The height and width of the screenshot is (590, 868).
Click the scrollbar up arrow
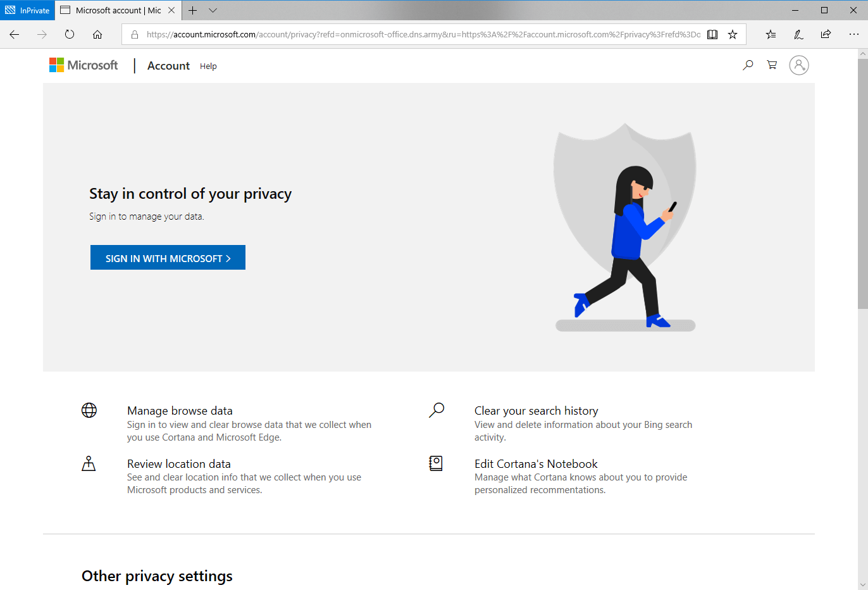pos(862,54)
